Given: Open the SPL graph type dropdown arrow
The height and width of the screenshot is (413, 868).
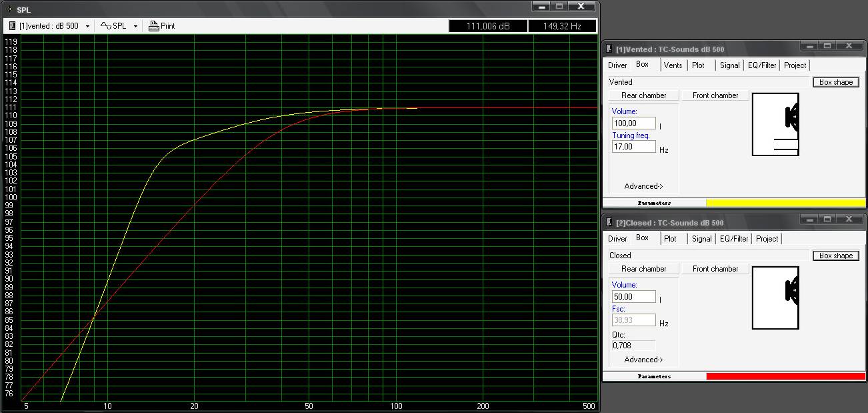Looking at the screenshot, I should point(135,27).
